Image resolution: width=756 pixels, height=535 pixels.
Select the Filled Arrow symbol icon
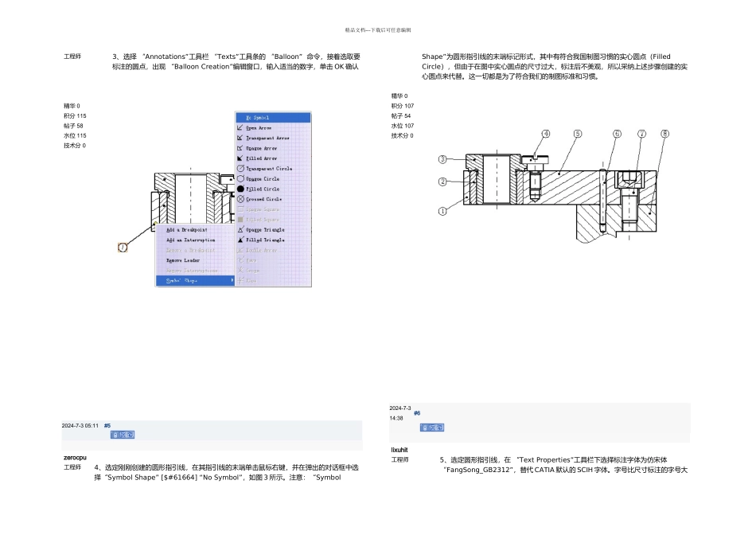(240, 158)
